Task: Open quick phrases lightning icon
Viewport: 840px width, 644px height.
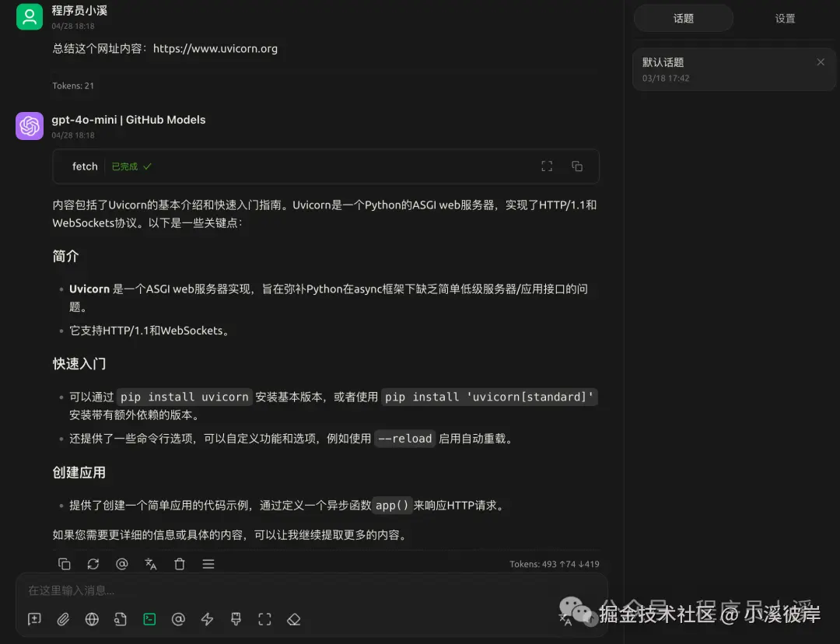Action: point(208,619)
